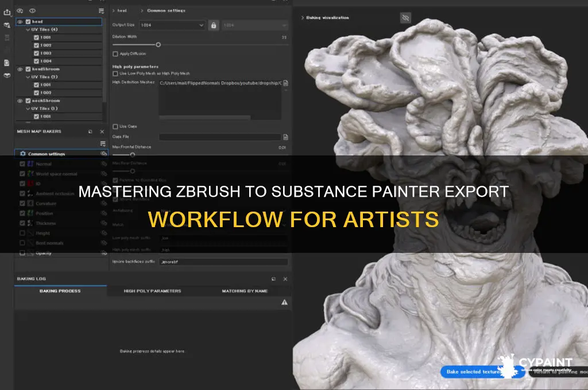The width and height of the screenshot is (588, 390).
Task: Close the Mesh Map Bakers panel
Action: [x=102, y=131]
